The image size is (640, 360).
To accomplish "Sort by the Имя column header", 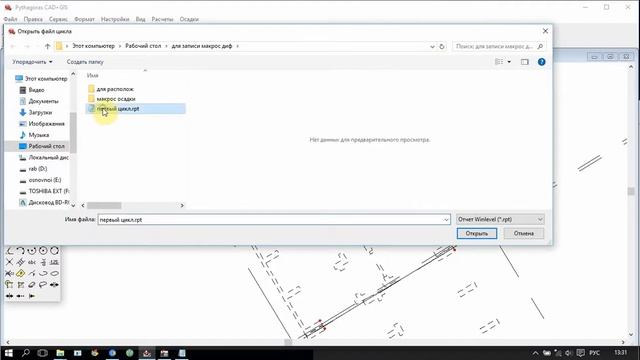I will point(93,76).
